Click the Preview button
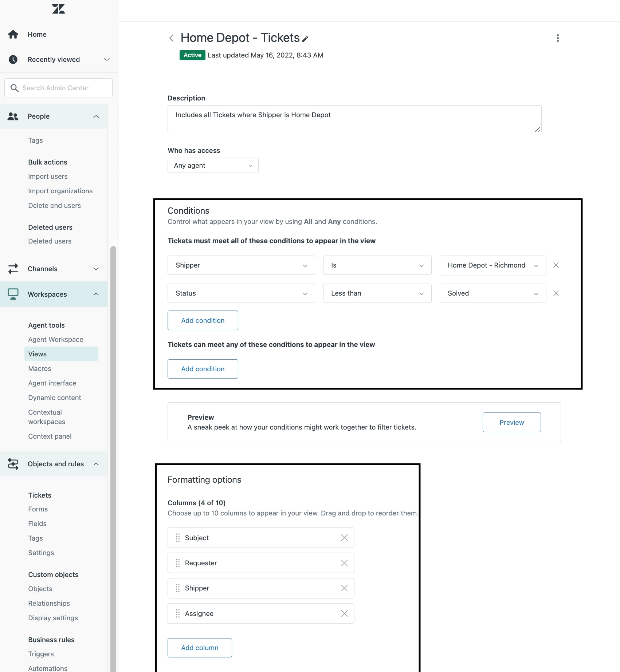 pyautogui.click(x=511, y=422)
